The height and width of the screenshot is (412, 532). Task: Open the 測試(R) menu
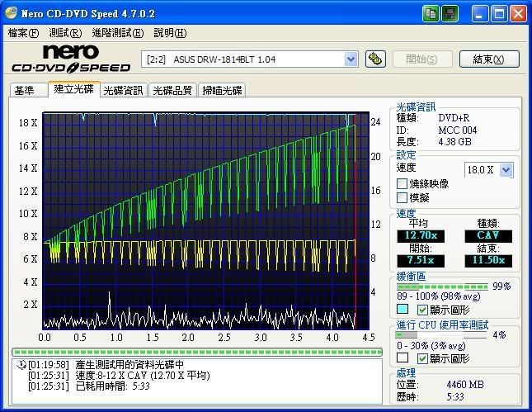coord(65,33)
